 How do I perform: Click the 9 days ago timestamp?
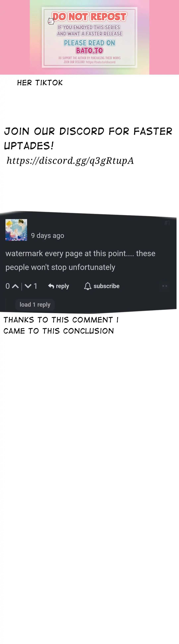click(x=48, y=236)
